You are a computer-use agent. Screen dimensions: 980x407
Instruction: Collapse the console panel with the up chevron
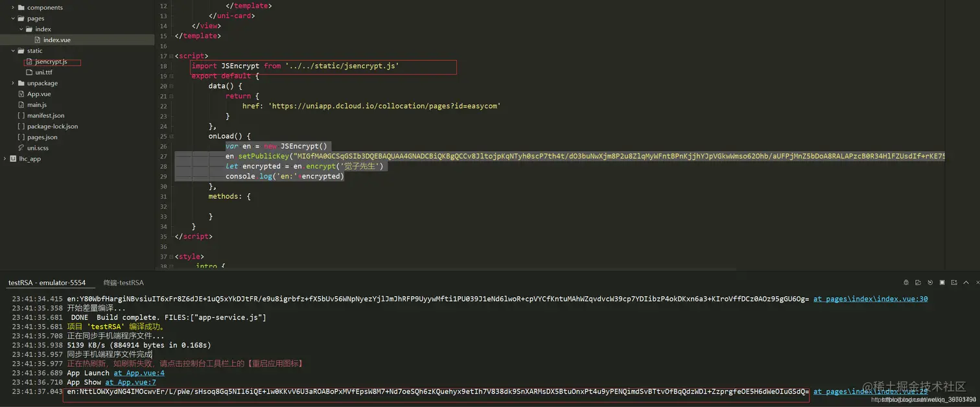click(x=966, y=283)
